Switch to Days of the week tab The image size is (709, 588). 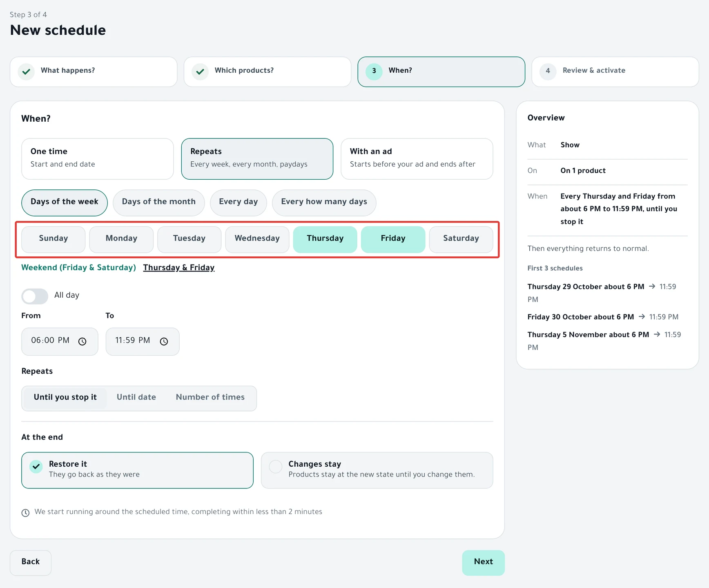65,203
